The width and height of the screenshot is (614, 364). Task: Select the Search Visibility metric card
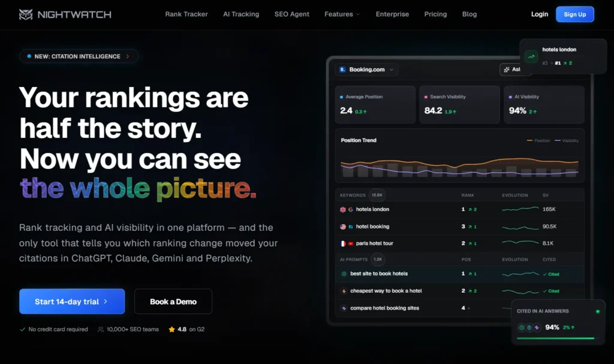coord(459,104)
